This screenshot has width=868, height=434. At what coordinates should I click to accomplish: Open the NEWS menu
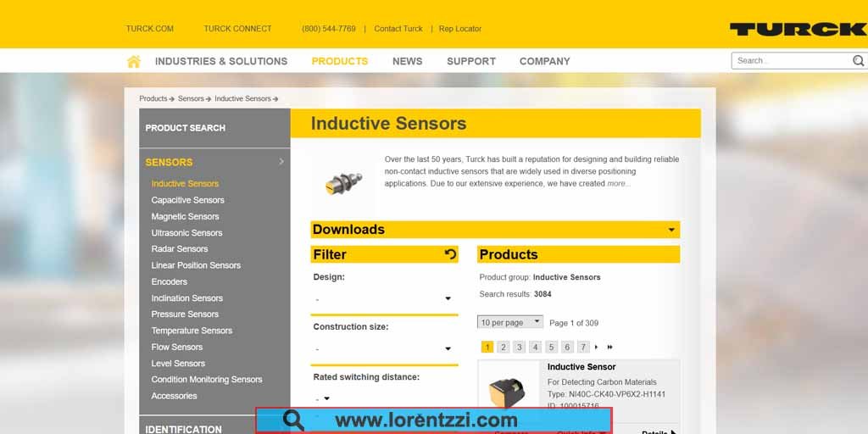click(407, 61)
